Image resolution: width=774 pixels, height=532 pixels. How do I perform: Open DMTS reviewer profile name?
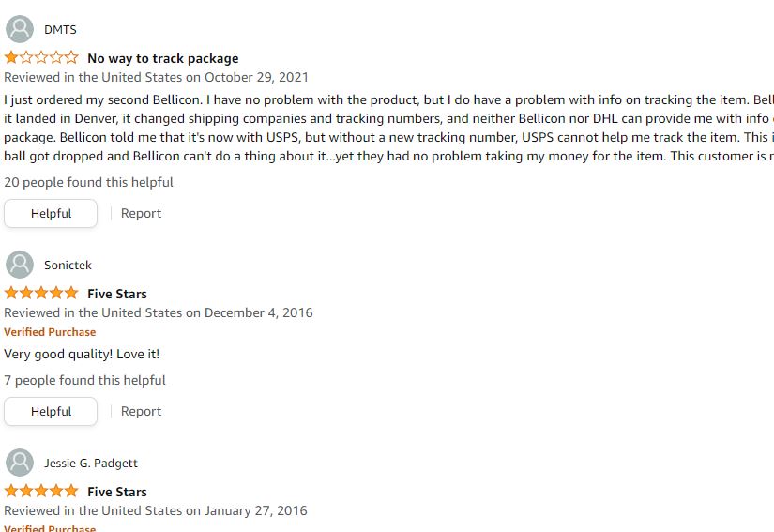point(60,30)
